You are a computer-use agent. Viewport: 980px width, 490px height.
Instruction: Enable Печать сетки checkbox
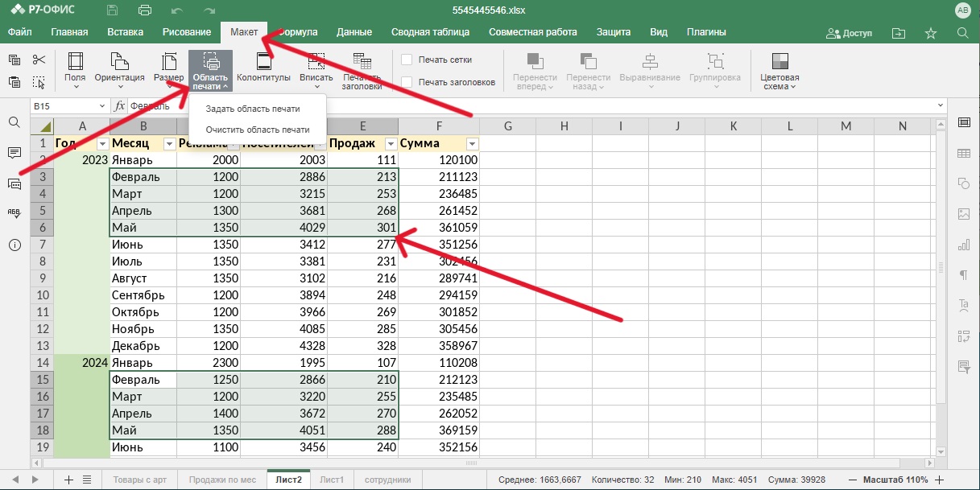(407, 60)
